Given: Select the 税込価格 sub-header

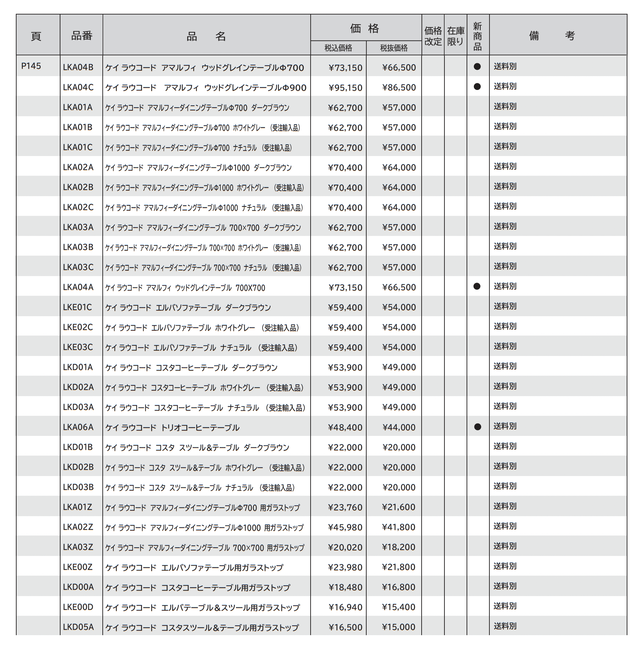Looking at the screenshot, I should pos(338,48).
